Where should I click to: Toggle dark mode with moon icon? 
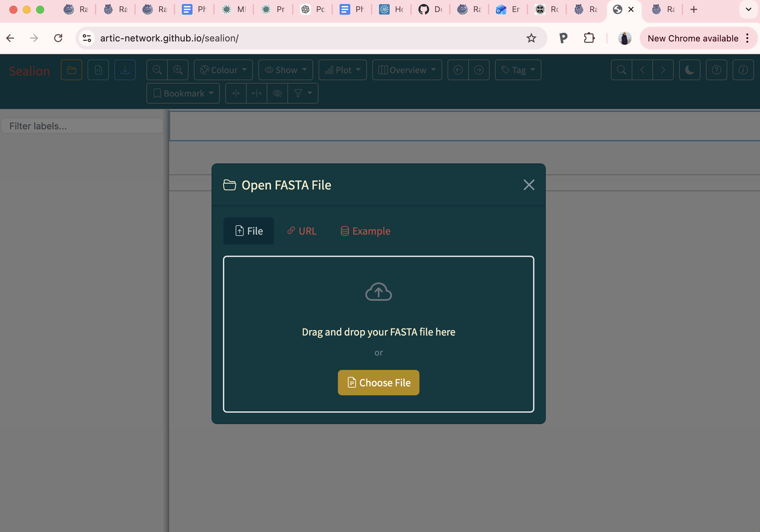pos(689,70)
